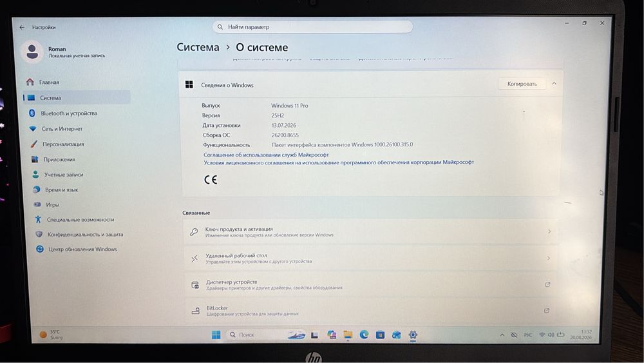Click the Windows logo beside Сведения о Windows

click(x=189, y=84)
